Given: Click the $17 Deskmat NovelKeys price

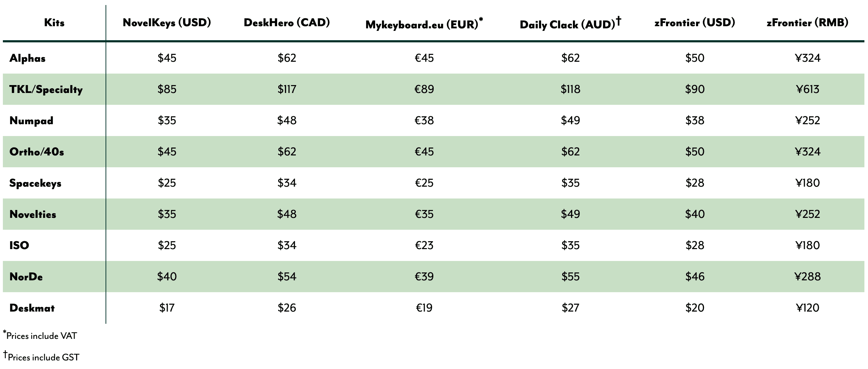Looking at the screenshot, I should pos(167,308).
